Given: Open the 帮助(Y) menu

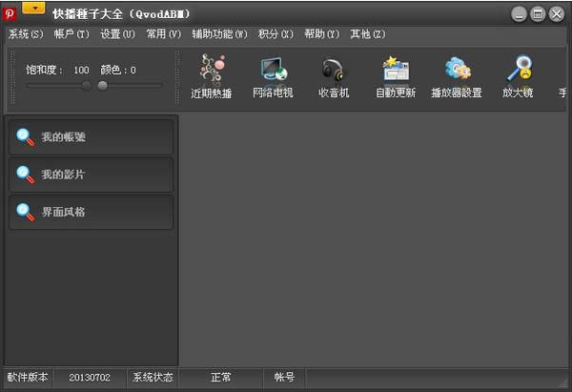Looking at the screenshot, I should coord(321,34).
